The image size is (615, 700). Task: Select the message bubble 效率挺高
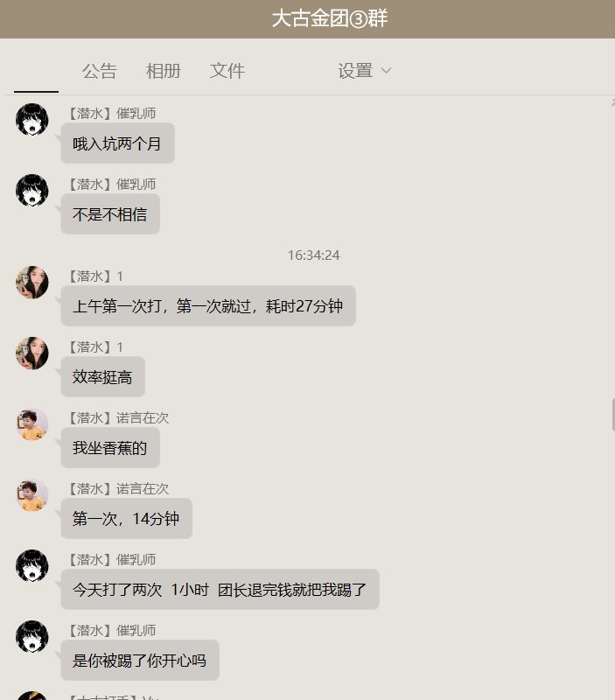(102, 377)
